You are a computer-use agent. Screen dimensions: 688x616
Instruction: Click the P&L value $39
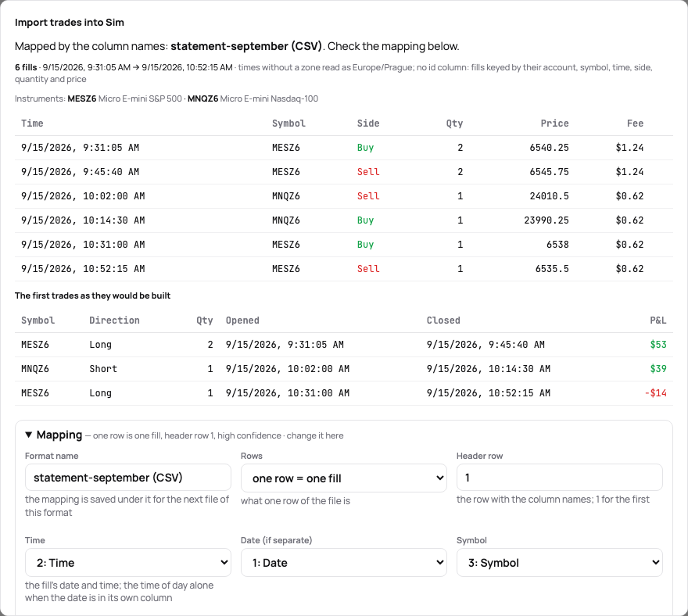658,369
